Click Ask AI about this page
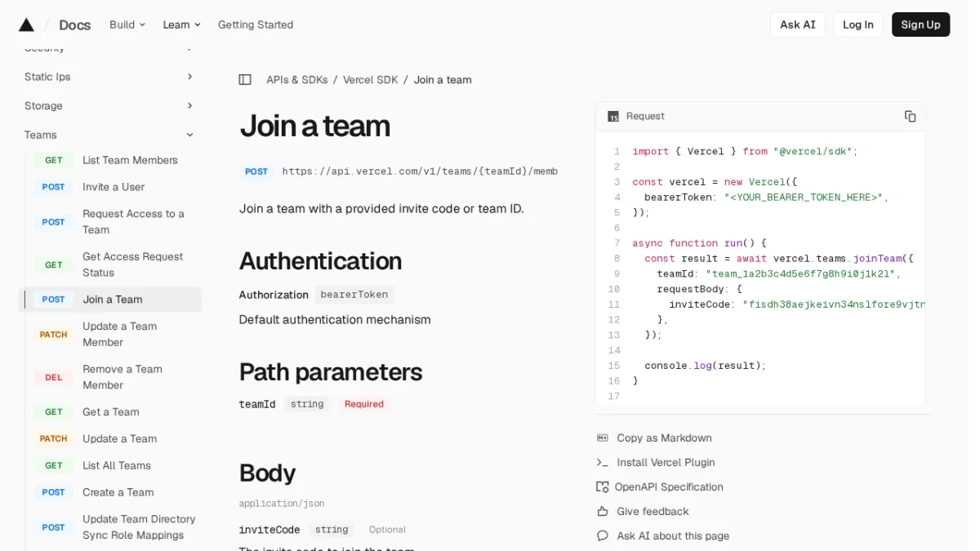The image size is (980, 551). (673, 536)
